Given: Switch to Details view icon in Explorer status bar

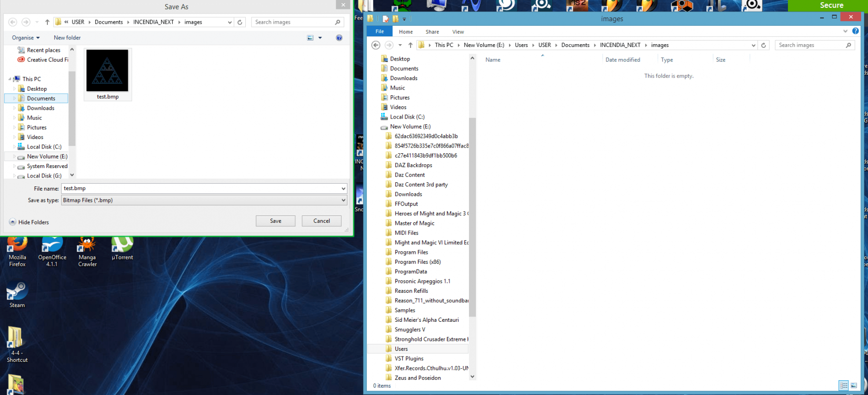Looking at the screenshot, I should [x=843, y=386].
